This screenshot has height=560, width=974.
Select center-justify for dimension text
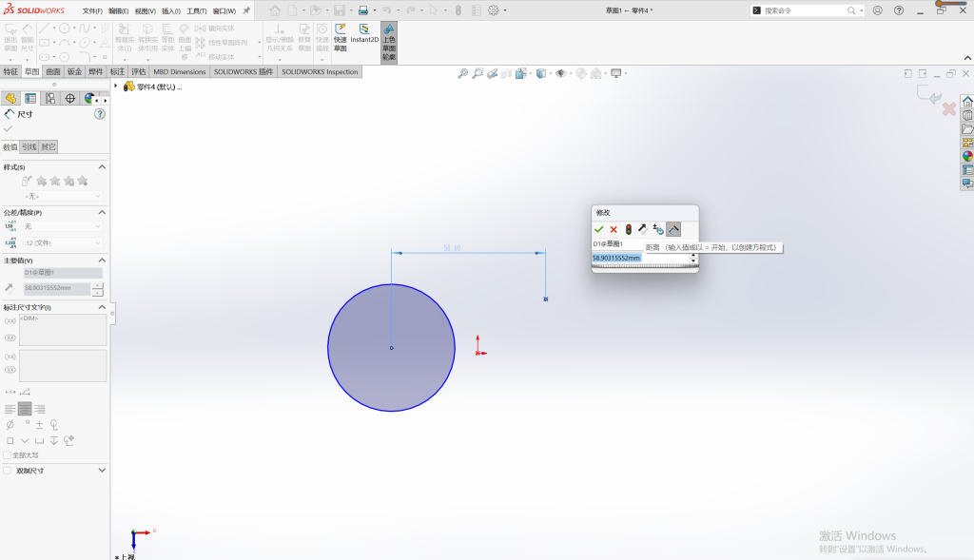tap(25, 409)
